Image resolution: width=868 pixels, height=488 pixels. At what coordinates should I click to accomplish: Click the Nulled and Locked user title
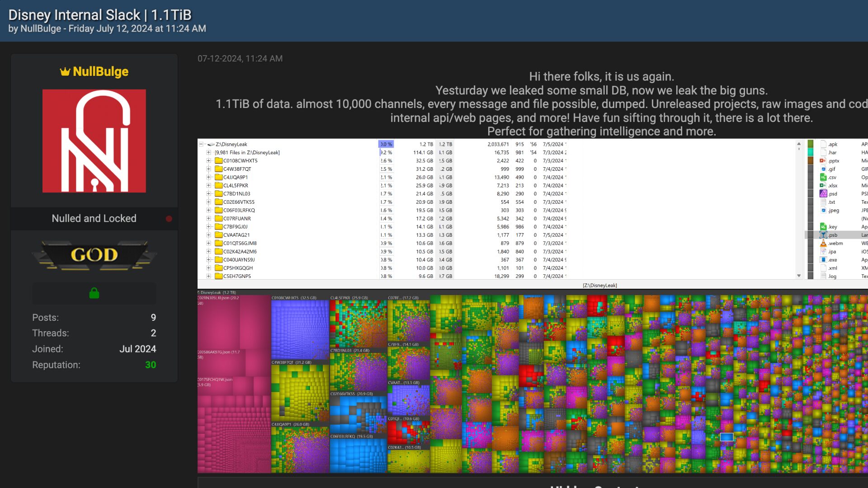94,219
